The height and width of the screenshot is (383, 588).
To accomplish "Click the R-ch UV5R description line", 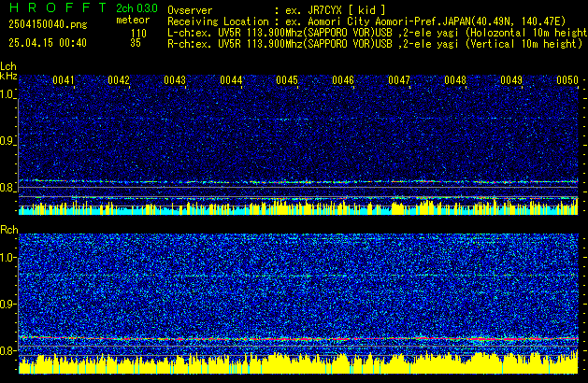I will point(375,44).
